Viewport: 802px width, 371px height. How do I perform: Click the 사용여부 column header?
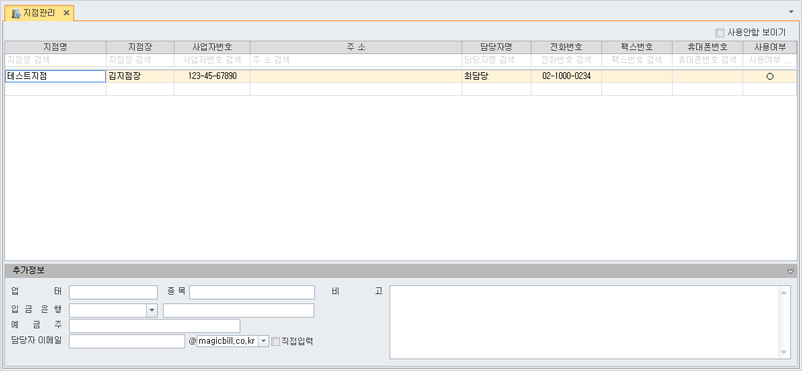(x=770, y=47)
